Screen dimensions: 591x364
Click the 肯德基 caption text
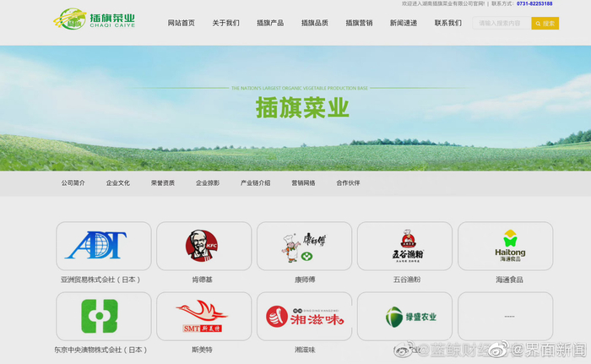pos(202,280)
